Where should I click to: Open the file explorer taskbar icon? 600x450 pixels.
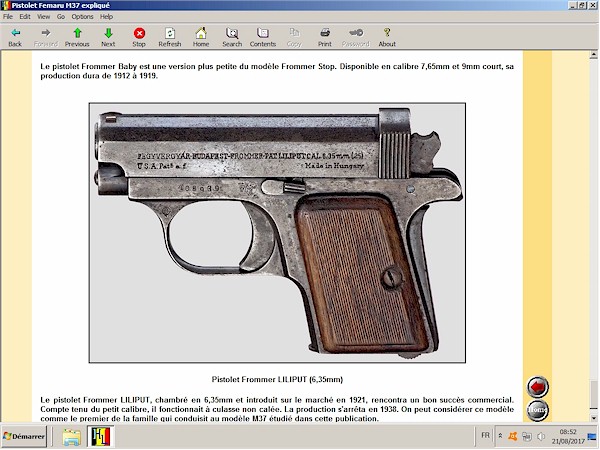[72, 437]
